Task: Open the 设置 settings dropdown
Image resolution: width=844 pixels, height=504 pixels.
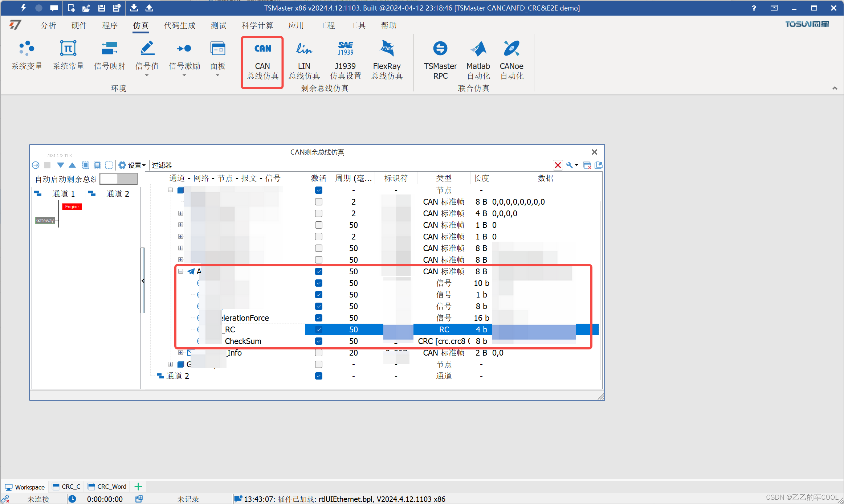Action: pos(132,165)
